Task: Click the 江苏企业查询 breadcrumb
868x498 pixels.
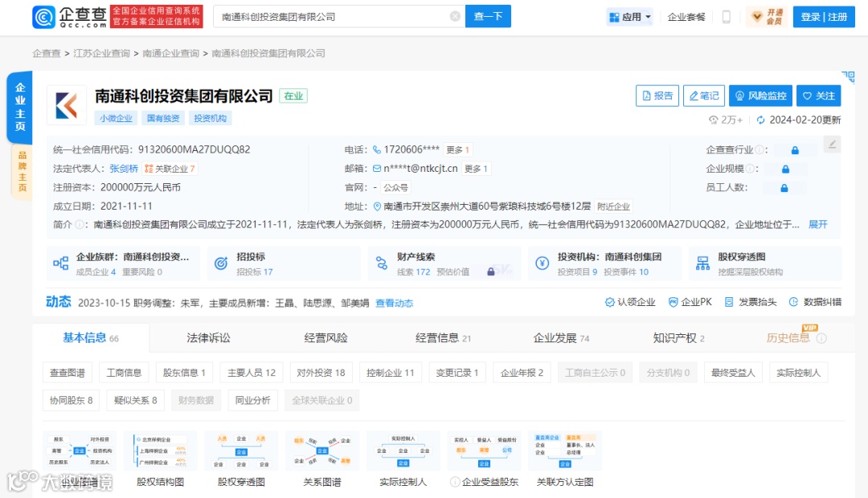Action: (101, 53)
